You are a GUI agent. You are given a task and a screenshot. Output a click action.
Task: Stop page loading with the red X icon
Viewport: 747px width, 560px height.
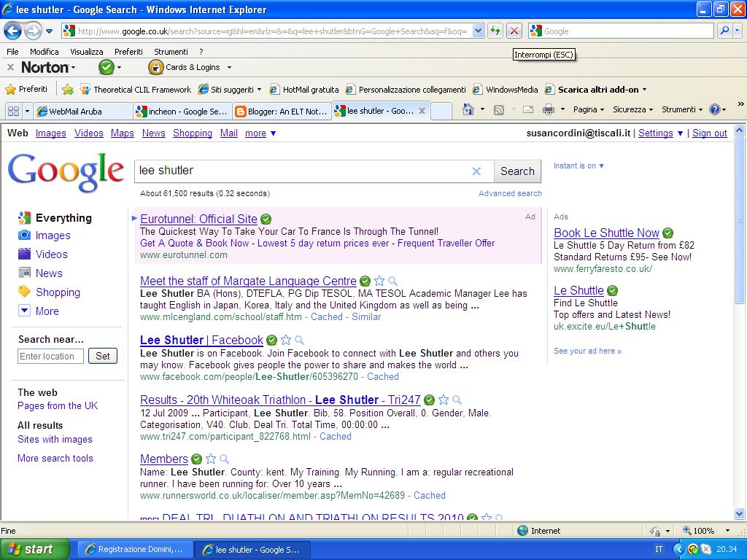pyautogui.click(x=514, y=31)
